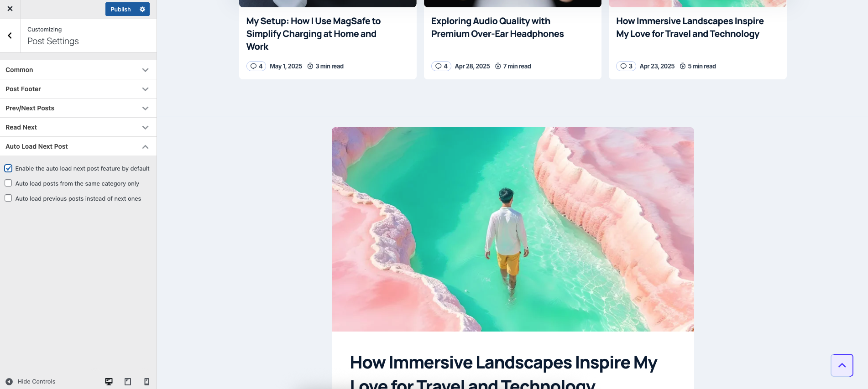The image size is (868, 389).
Task: Enable the auto load next post checkbox
Action: pos(8,168)
